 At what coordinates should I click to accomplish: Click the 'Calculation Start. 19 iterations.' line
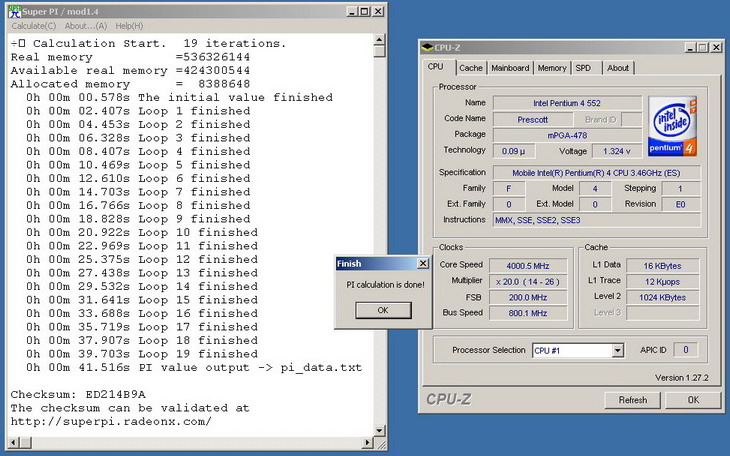pyautogui.click(x=148, y=43)
